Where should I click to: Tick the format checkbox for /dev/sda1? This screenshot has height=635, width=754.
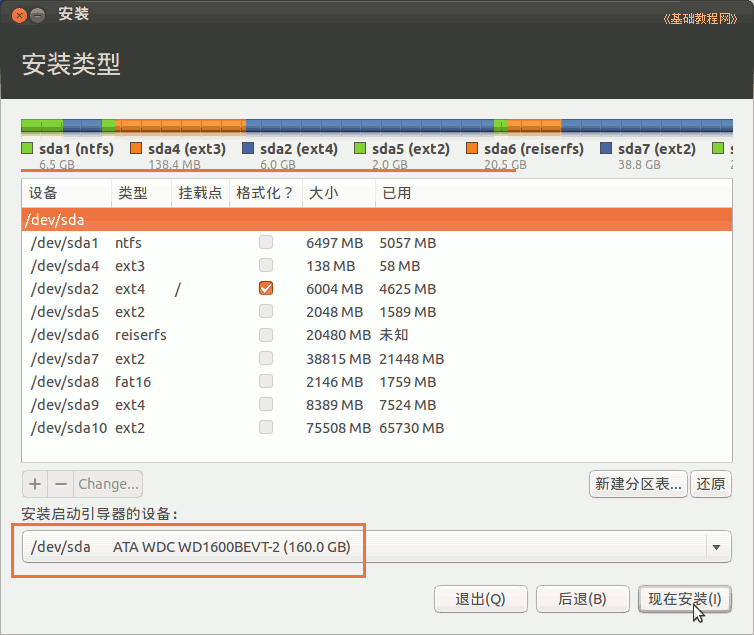pyautogui.click(x=266, y=242)
